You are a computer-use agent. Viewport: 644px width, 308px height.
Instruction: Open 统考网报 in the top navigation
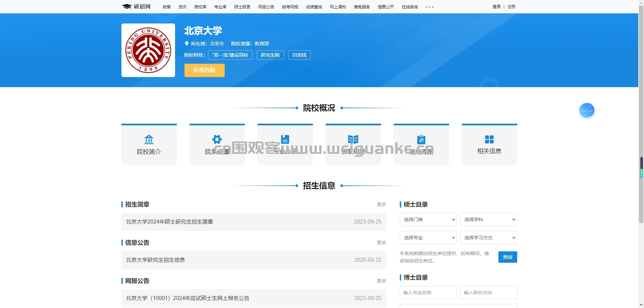pyautogui.click(x=290, y=7)
